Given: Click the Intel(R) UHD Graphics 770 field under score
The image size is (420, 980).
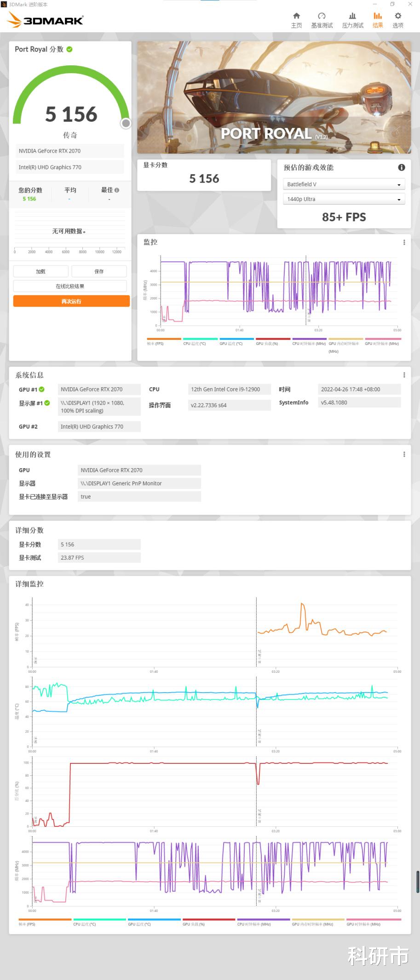Looking at the screenshot, I should (69, 167).
